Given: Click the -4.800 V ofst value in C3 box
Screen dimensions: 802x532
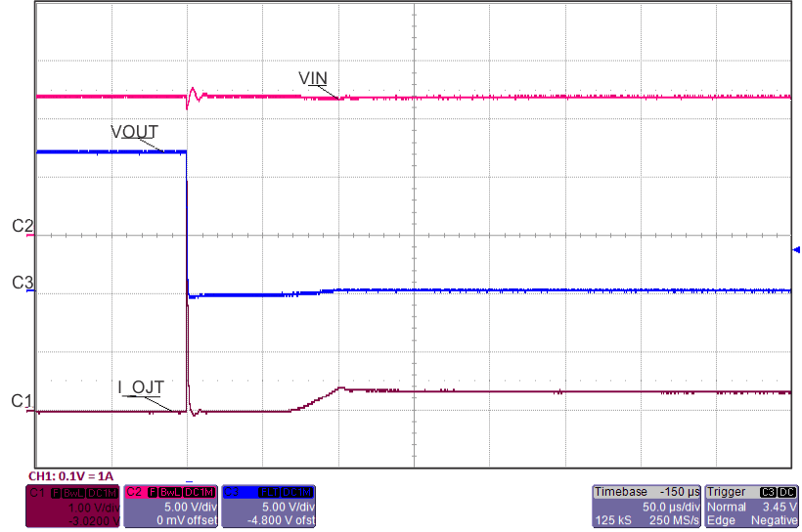Looking at the screenshot, I should coord(281,520).
